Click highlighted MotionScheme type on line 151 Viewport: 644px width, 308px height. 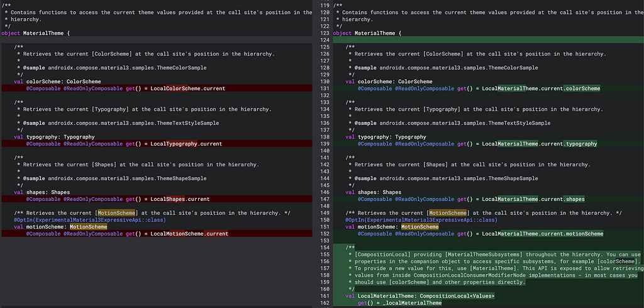click(419, 227)
